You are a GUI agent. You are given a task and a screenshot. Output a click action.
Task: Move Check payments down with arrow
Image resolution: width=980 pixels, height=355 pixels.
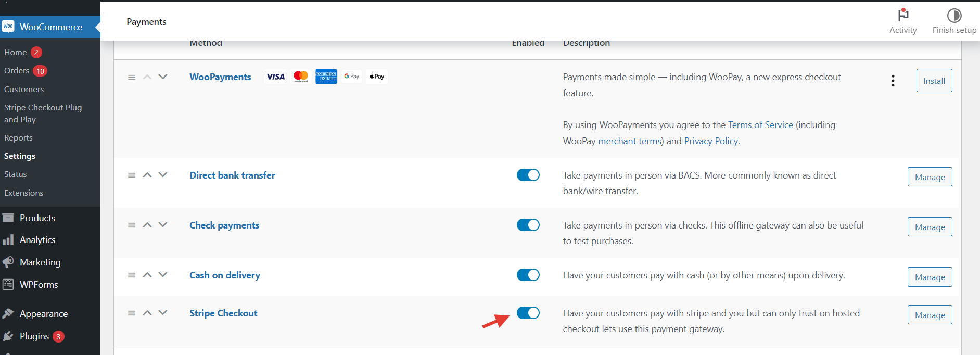coord(163,225)
